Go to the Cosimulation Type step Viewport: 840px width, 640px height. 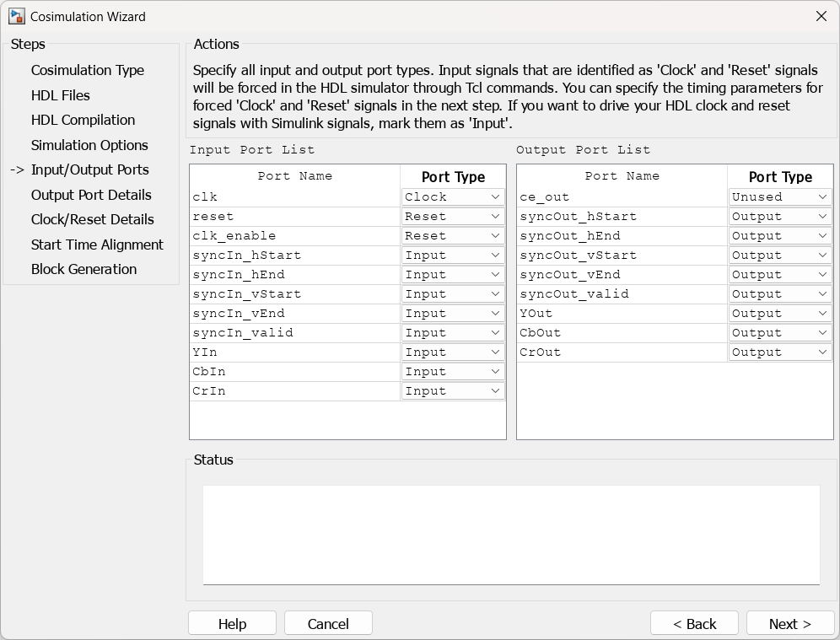point(88,70)
